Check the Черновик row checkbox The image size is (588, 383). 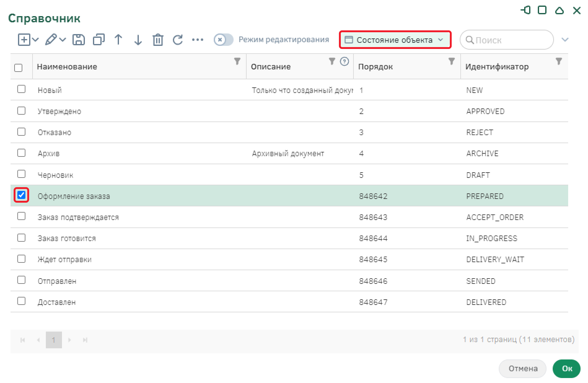click(x=21, y=174)
